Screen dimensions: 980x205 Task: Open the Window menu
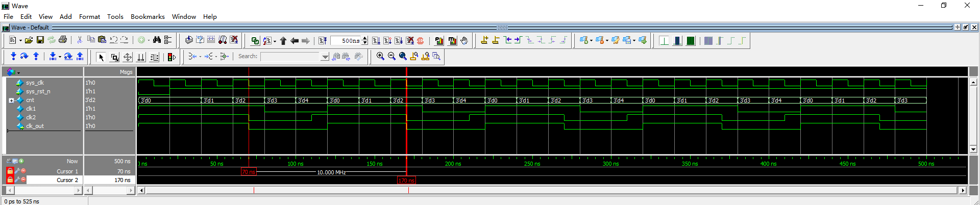tap(184, 16)
